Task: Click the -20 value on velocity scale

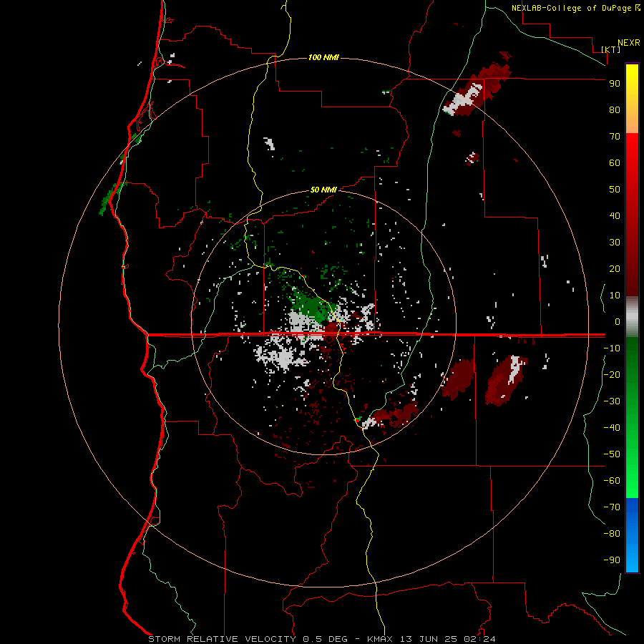Action: [612, 374]
